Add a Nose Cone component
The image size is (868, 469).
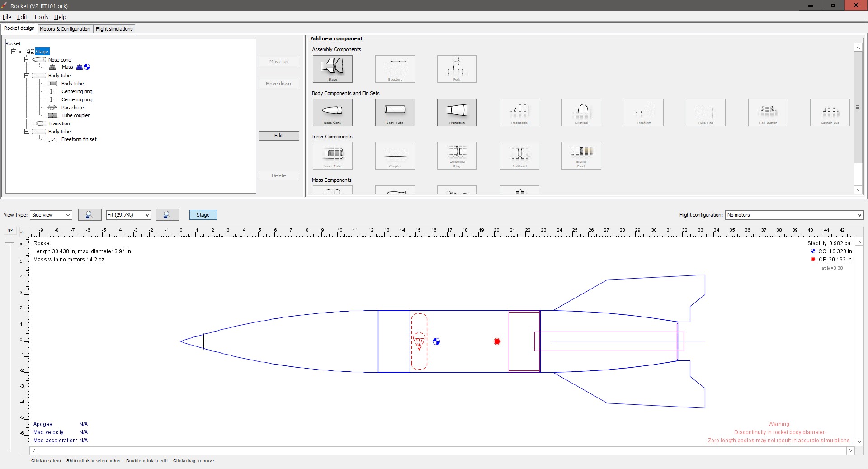click(332, 112)
